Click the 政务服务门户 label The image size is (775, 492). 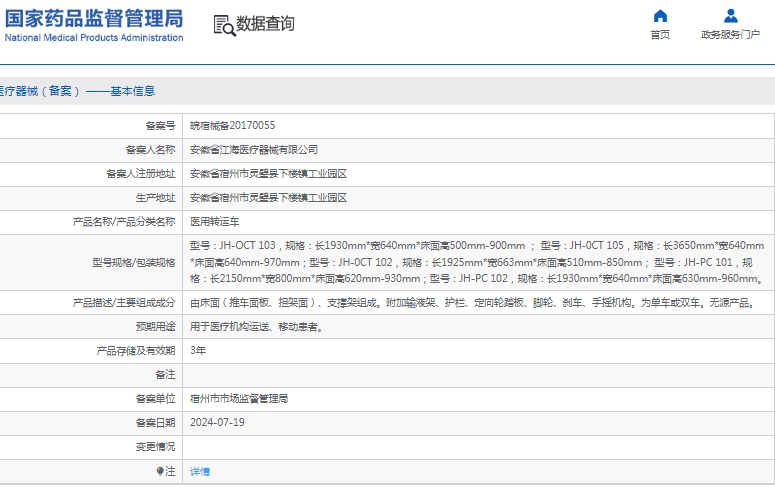pyautogui.click(x=731, y=35)
